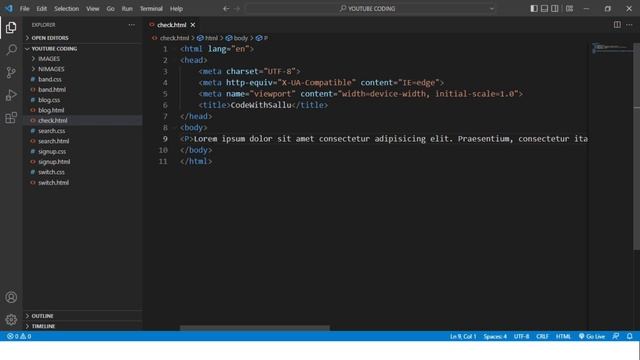This screenshot has width=640, height=360.
Task: Open the Customize Layout icon
Action: click(569, 9)
